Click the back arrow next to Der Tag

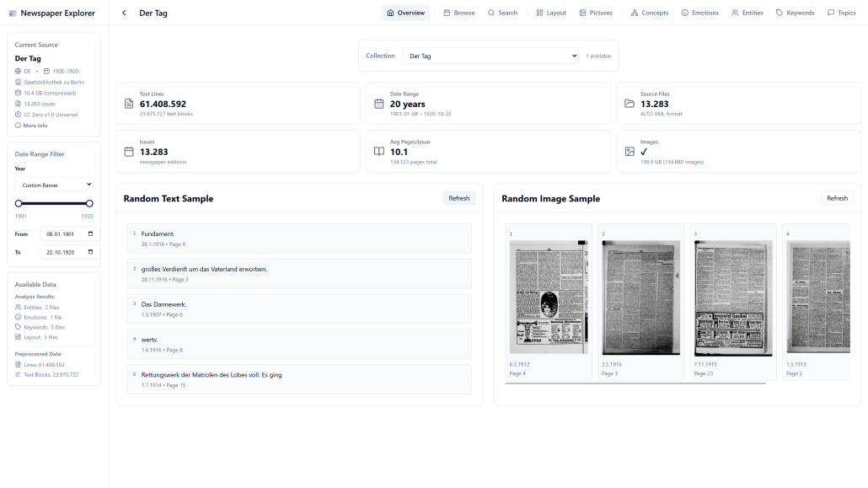[x=124, y=13]
